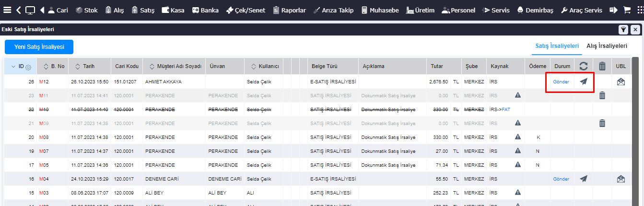
Task: Click Gönder link for row M04
Action: (x=561, y=179)
